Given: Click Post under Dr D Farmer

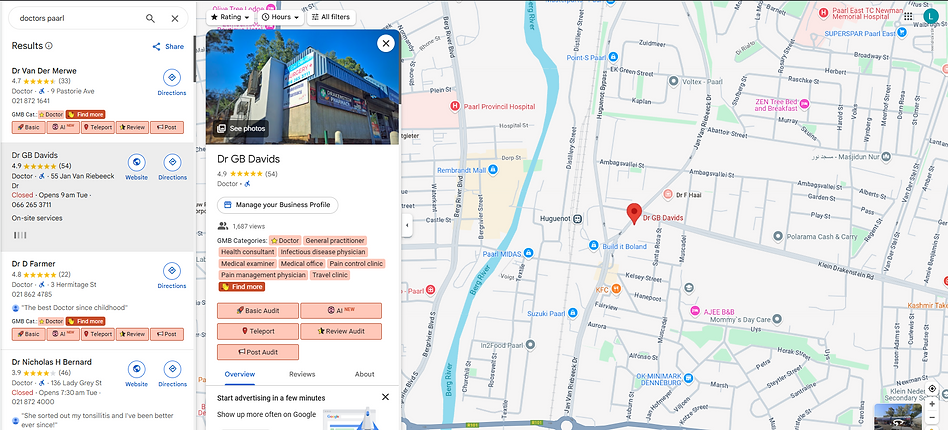Looking at the screenshot, I should [167, 334].
